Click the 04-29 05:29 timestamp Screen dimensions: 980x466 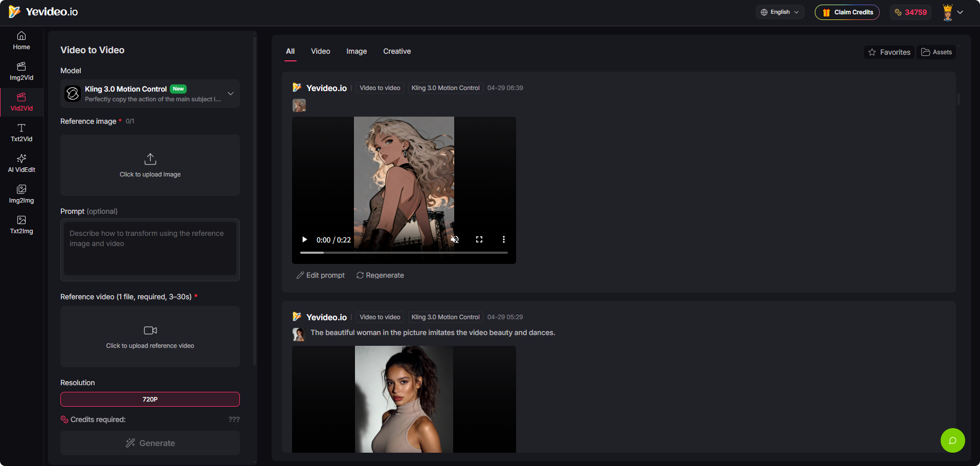[x=505, y=317]
